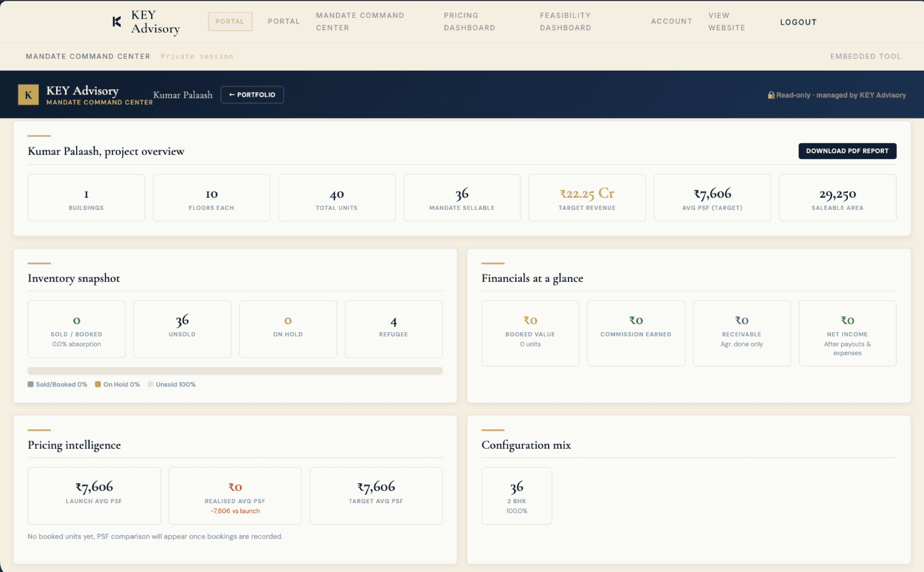Viewport: 924px width, 572px height.
Task: Click the Launch Avg PSF card
Action: pos(94,496)
